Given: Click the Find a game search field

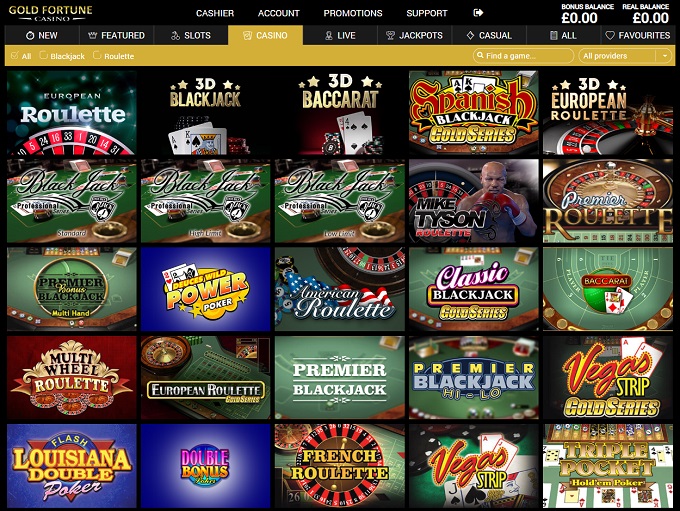Looking at the screenshot, I should click(x=523, y=56).
